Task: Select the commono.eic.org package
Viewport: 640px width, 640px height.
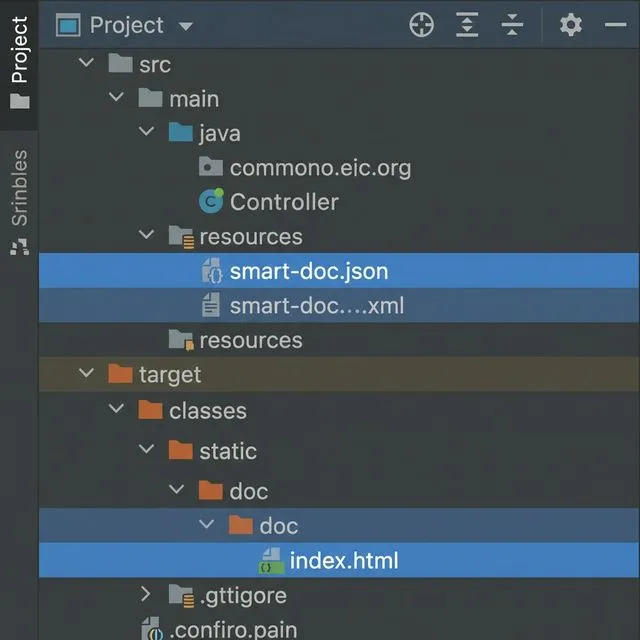Action: 319,168
